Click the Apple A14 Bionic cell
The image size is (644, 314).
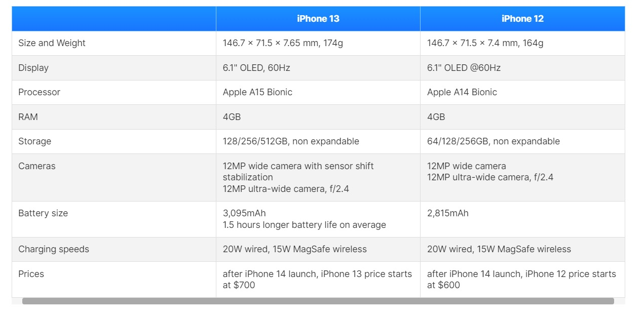[x=522, y=92]
